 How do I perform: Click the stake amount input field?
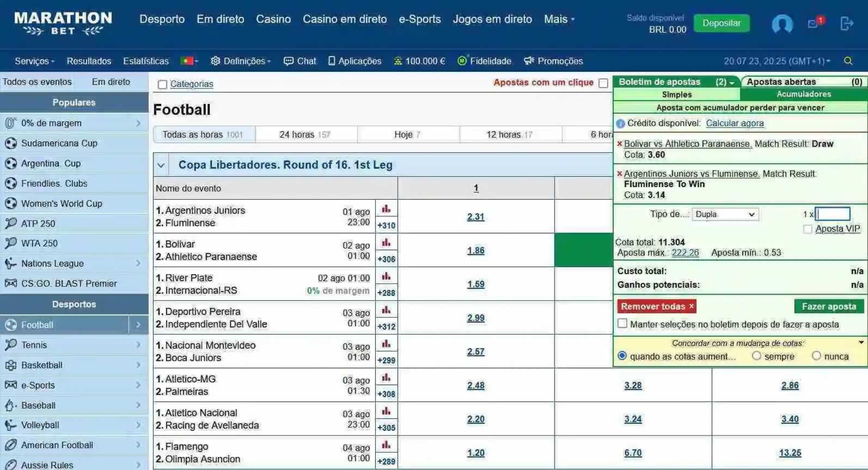833,214
